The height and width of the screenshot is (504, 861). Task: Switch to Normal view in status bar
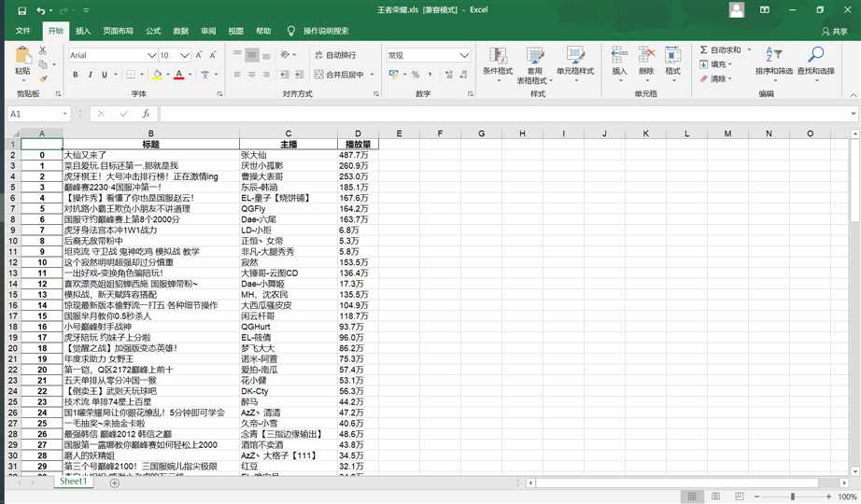(x=692, y=497)
